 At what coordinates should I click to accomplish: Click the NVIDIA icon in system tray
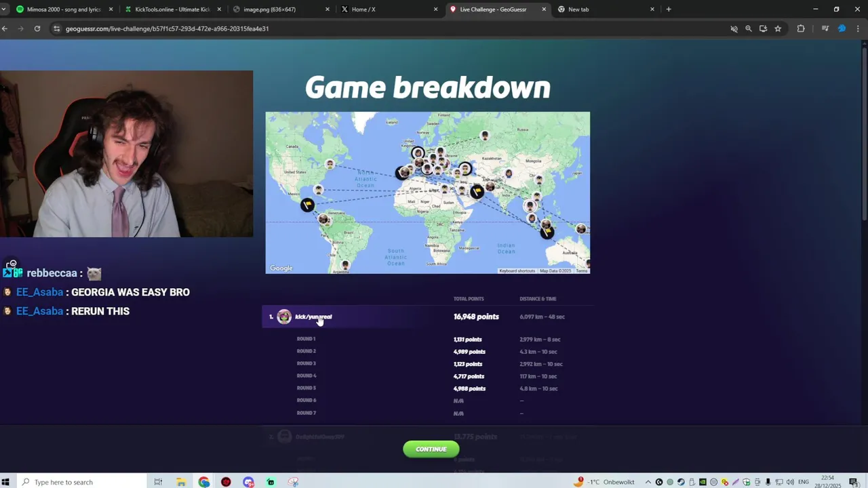pos(703,482)
